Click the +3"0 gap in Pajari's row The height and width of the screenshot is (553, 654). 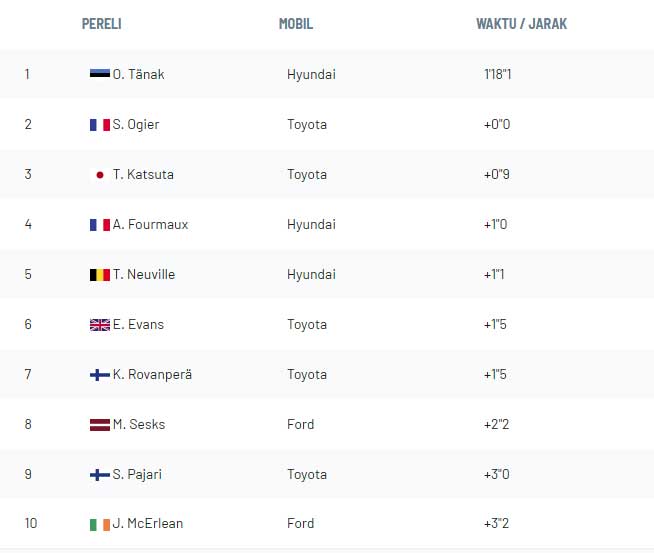click(x=497, y=474)
